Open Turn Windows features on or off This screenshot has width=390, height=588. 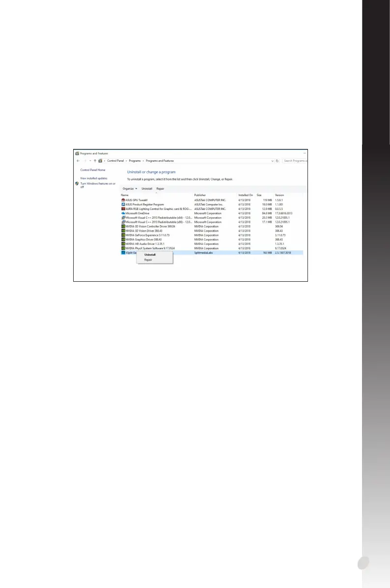pyautogui.click(x=98, y=185)
